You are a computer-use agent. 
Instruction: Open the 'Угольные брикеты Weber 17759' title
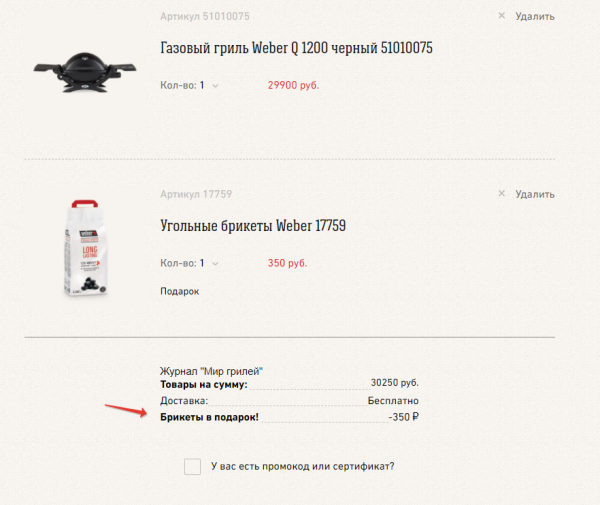(x=253, y=226)
